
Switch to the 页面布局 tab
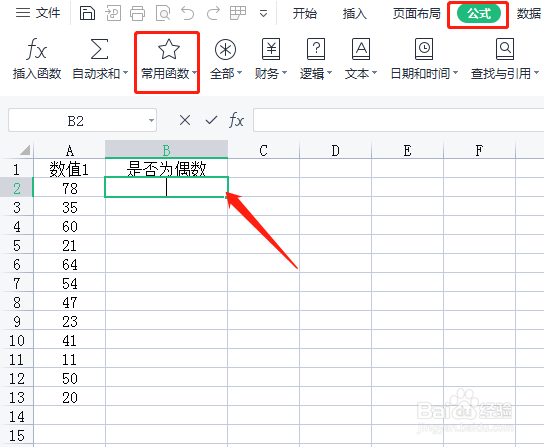[416, 13]
